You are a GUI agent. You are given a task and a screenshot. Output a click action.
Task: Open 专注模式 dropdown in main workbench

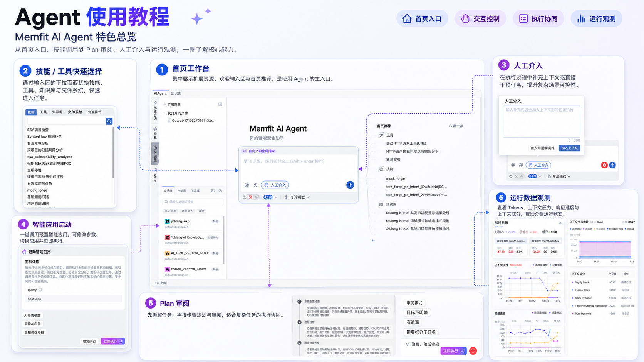pyautogui.click(x=297, y=197)
